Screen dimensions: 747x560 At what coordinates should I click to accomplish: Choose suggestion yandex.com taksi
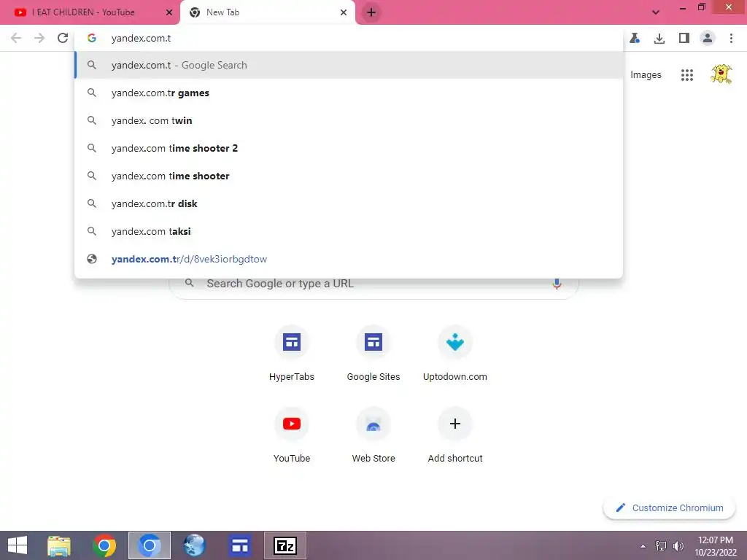[349, 231]
